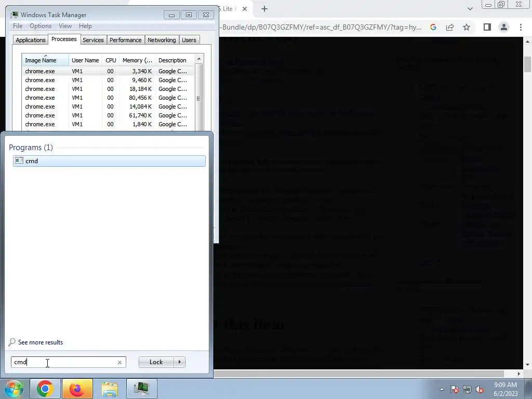Open the clock showing 9:09 AM
This screenshot has width=532, height=399.
[x=506, y=389]
